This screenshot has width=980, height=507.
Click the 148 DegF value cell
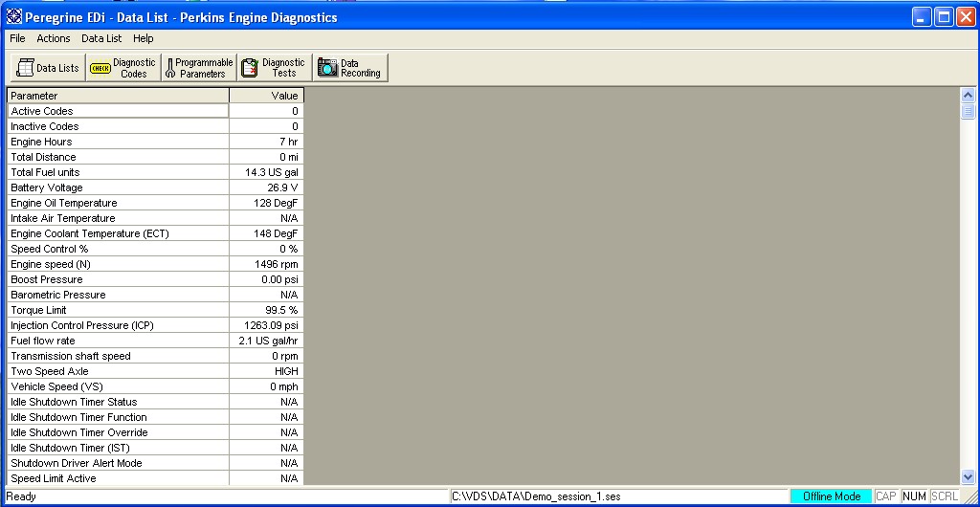[267, 233]
